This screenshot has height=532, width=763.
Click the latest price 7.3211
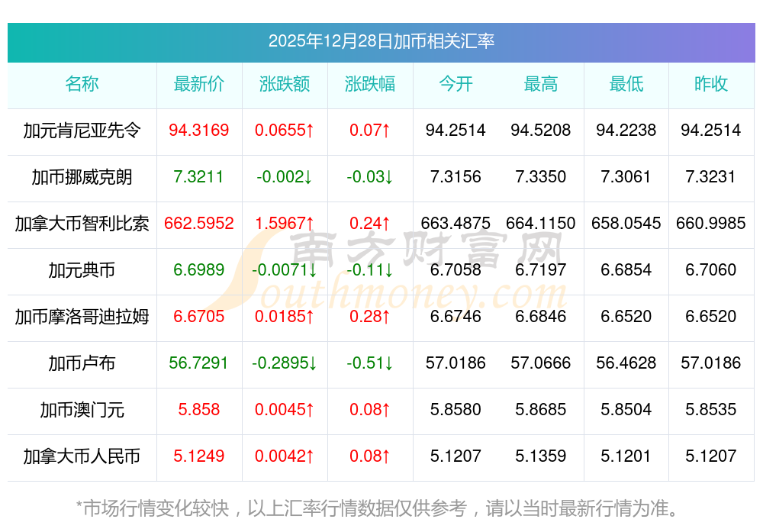199,176
